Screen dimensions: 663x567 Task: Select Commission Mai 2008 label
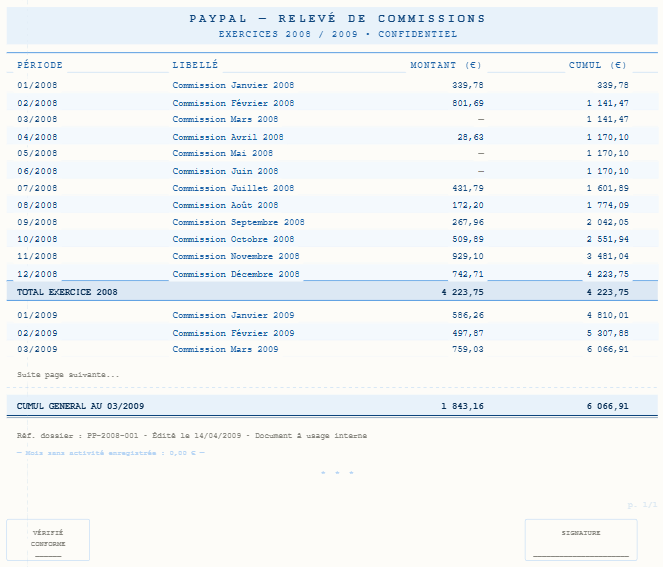[222, 153]
